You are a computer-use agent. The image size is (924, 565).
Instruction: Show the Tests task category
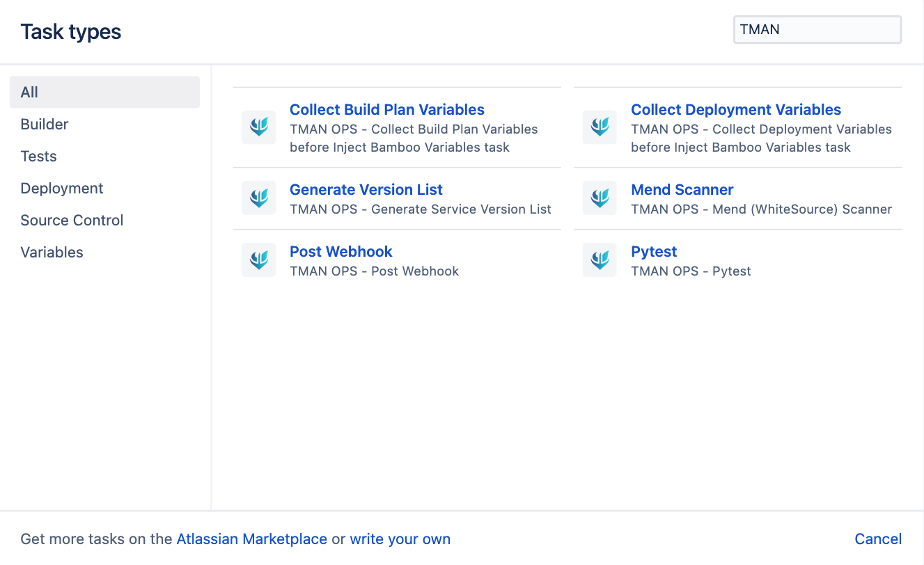104,157
